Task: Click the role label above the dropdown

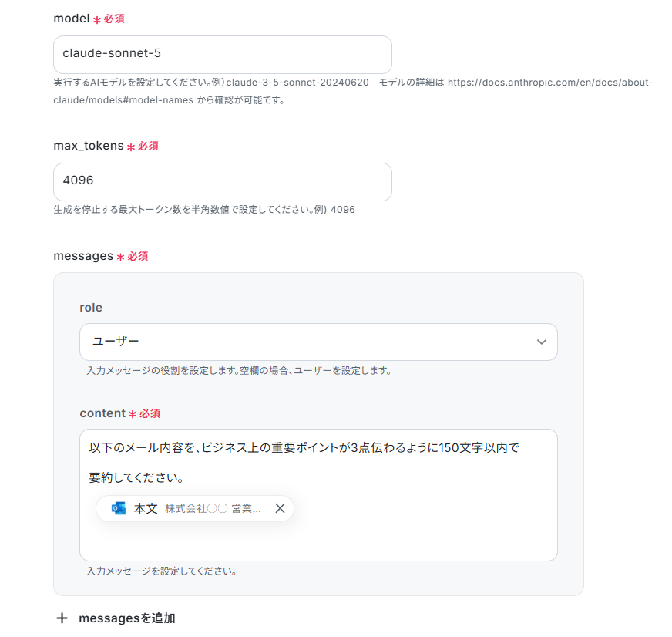Action: point(91,308)
